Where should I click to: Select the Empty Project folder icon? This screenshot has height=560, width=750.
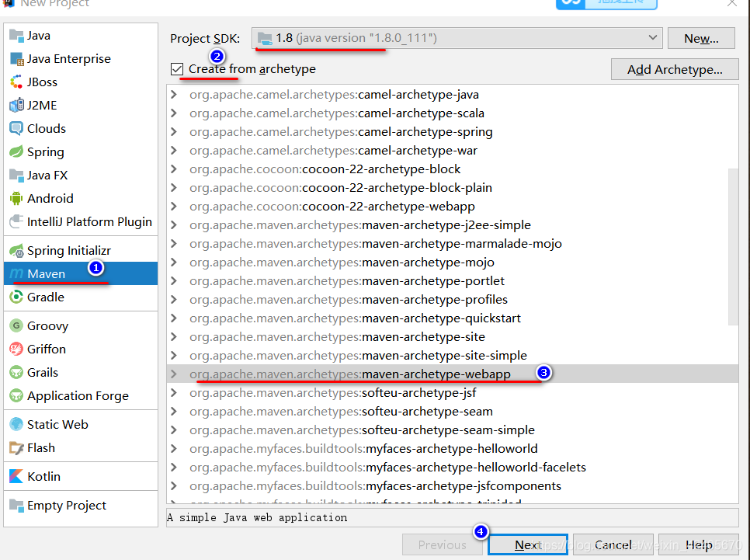pos(16,505)
